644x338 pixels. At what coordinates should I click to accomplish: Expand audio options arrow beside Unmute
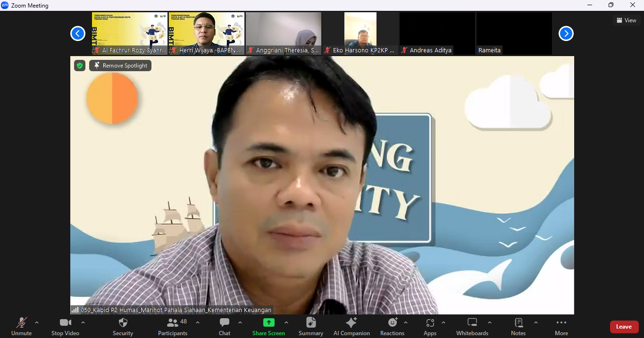point(37,323)
